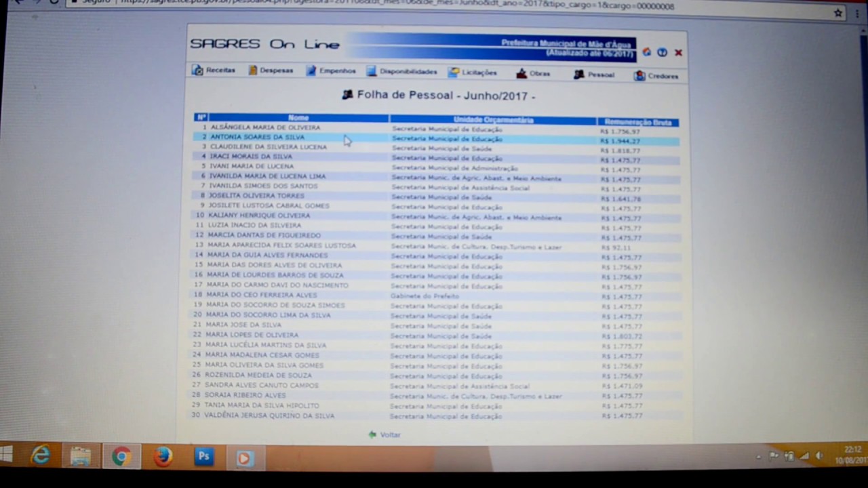Select row VALDÊNIA JERUSA QUIRINO DA SILVA
The image size is (868, 488).
click(436, 416)
